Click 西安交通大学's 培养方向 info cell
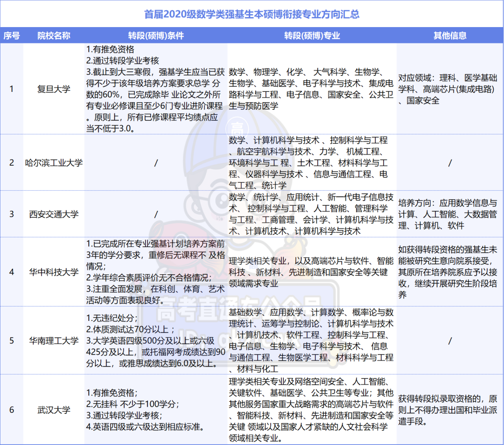 [x=448, y=214]
